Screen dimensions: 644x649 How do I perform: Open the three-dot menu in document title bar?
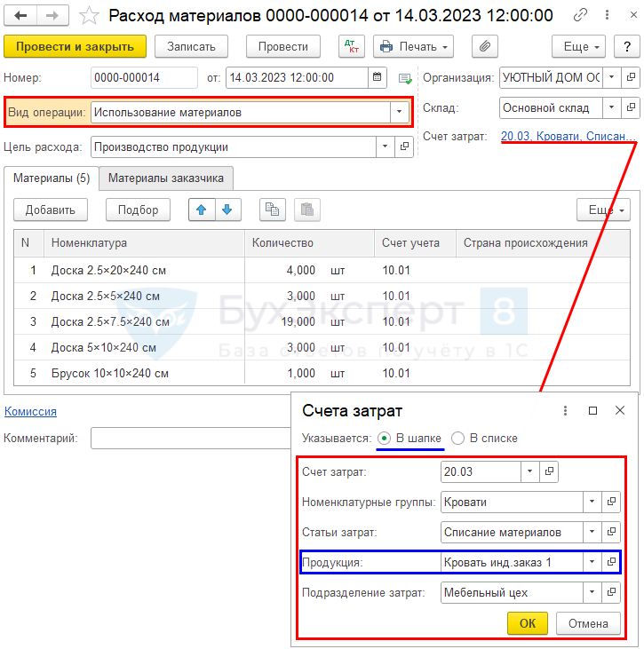[x=607, y=15]
